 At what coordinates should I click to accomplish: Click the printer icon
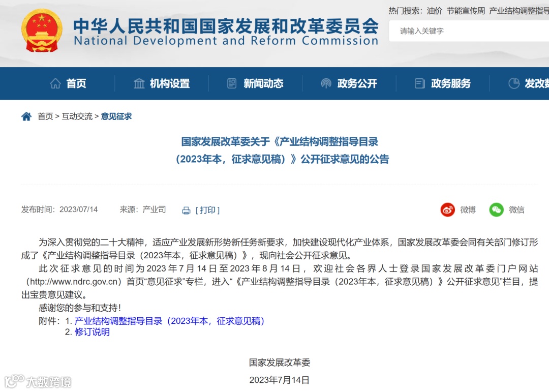pyautogui.click(x=186, y=210)
